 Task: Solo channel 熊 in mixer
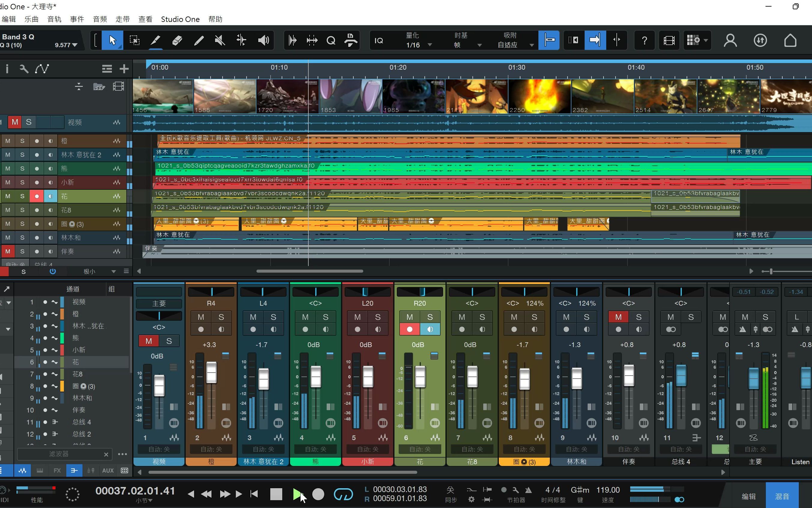325,317
